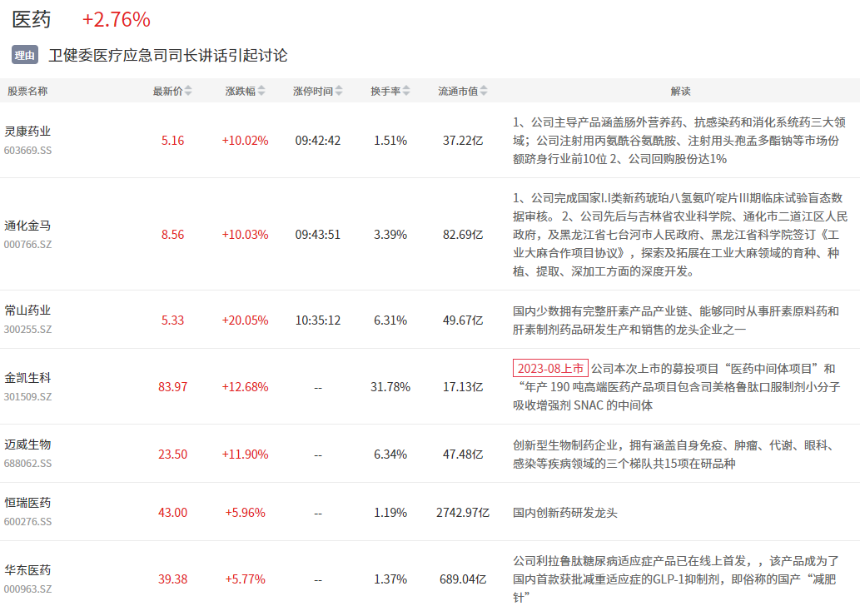Open stock 通化金马

pos(27,226)
